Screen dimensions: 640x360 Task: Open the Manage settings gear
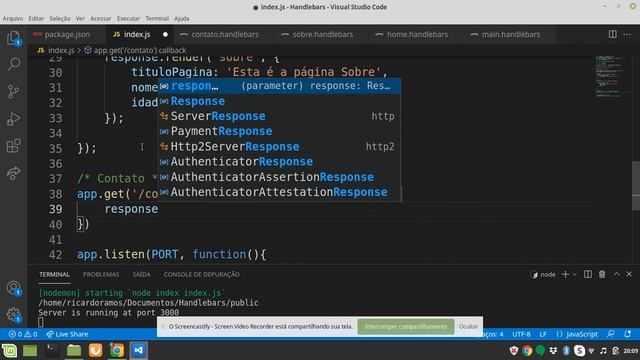point(13,315)
